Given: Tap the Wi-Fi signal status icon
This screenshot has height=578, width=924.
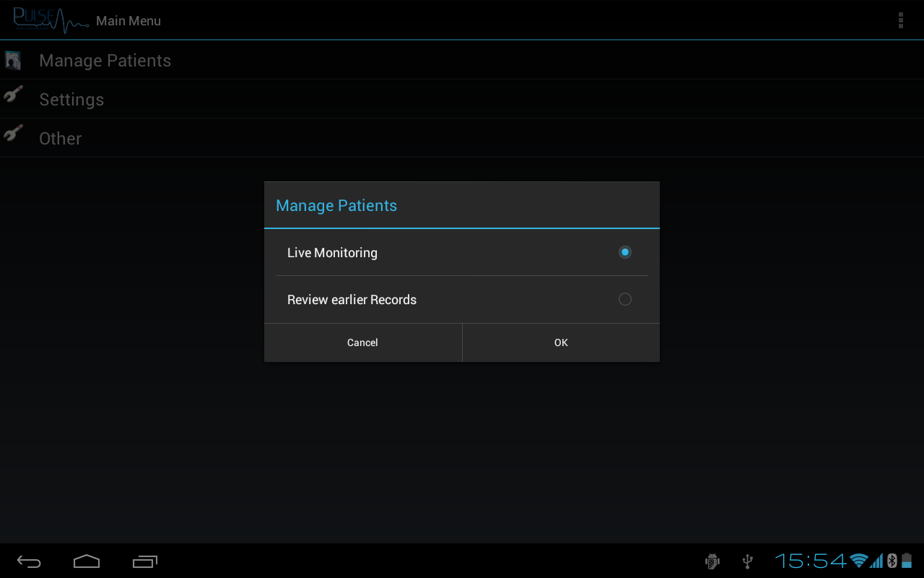Looking at the screenshot, I should 858,561.
